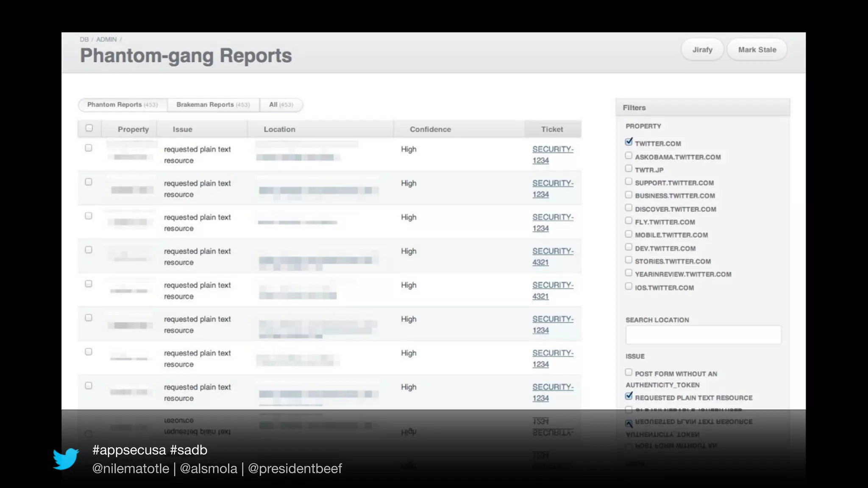Click the ADMIN breadcrumb link
The height and width of the screenshot is (488, 868).
click(x=106, y=39)
